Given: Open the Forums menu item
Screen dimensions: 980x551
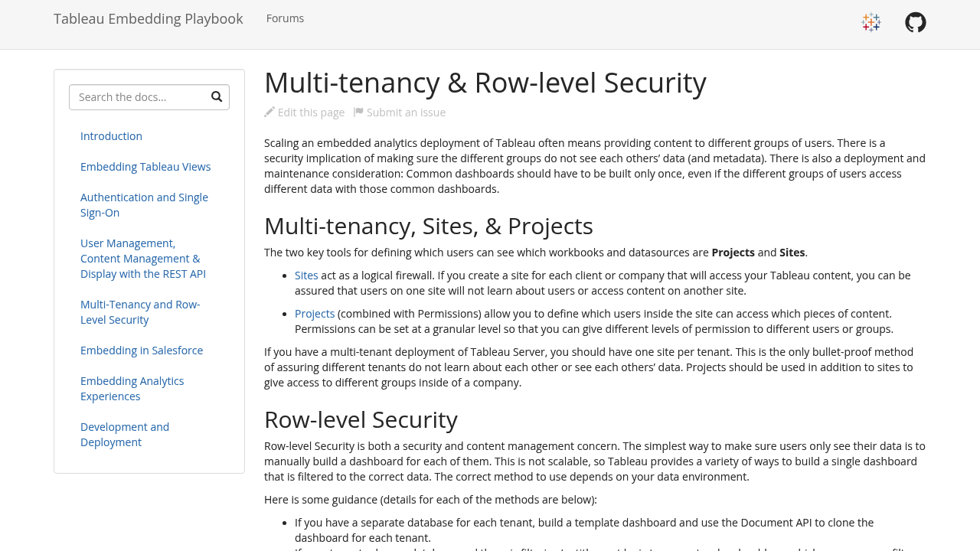Looking at the screenshot, I should 285,18.
